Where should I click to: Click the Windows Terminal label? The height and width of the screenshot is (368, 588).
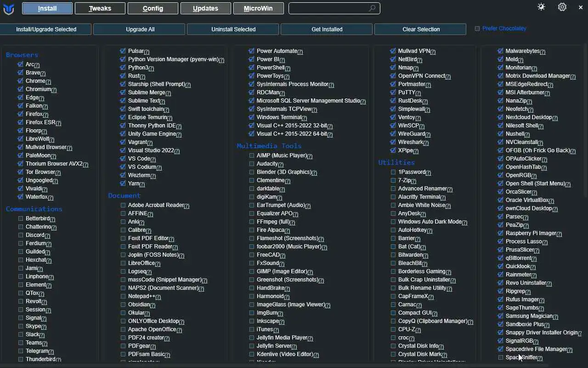coord(279,117)
